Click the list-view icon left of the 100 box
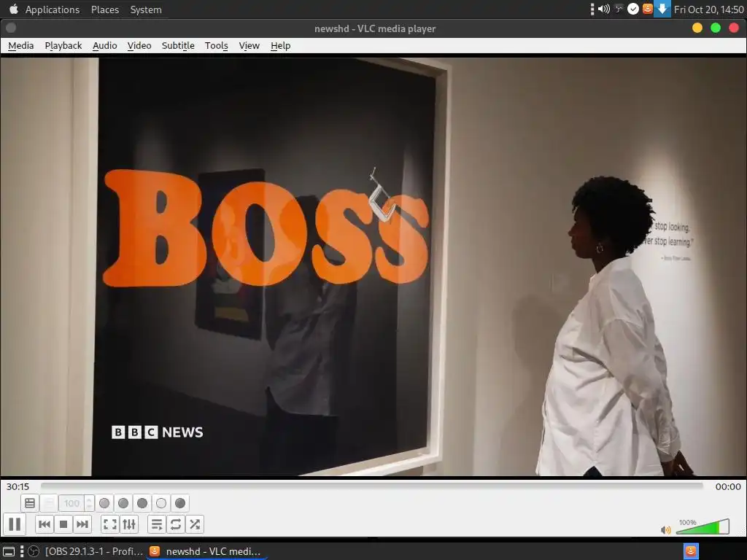The image size is (747, 560). (x=29, y=503)
